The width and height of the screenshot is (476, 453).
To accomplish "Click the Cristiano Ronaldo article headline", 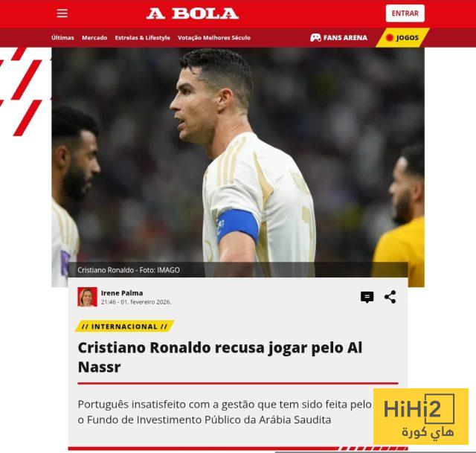I will pos(220,357).
